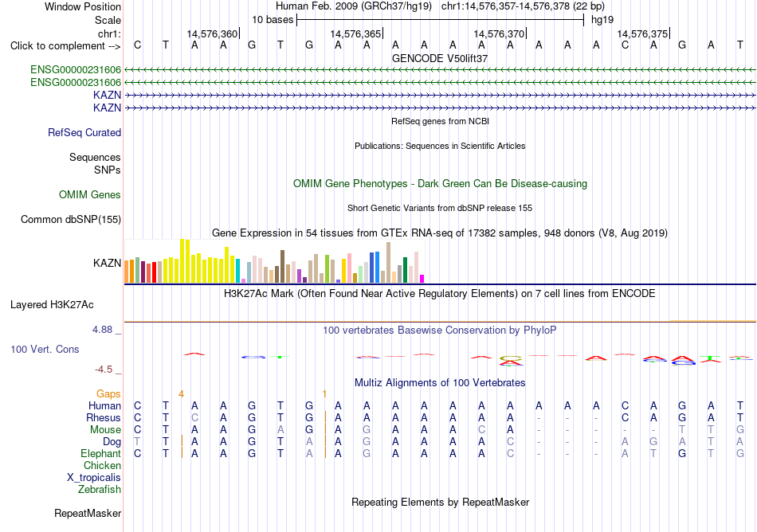Open '100 vertebrates Basewise Conservation by PhyloP' title
The width and height of the screenshot is (757, 532).
point(440,331)
